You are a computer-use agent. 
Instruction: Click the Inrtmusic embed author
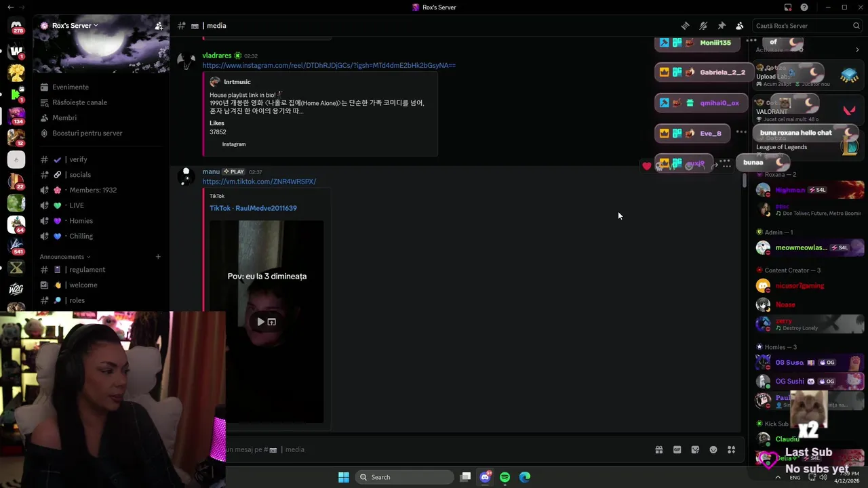[x=237, y=82]
